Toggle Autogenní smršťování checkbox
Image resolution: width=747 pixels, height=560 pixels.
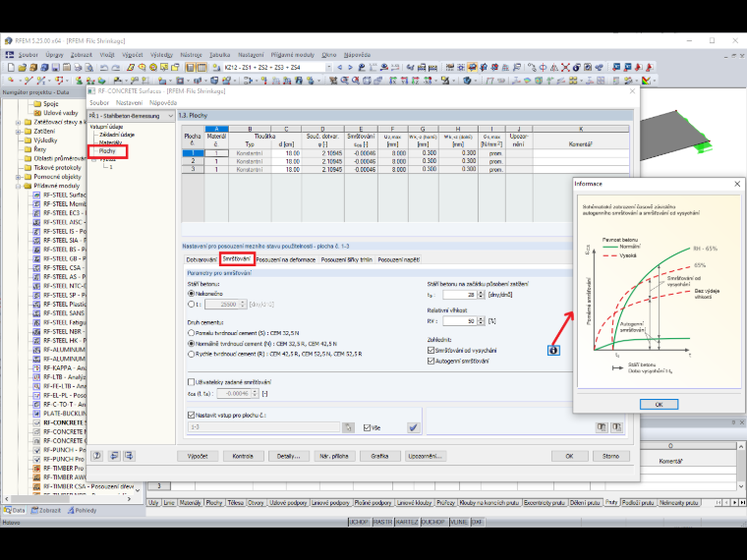[x=431, y=361]
